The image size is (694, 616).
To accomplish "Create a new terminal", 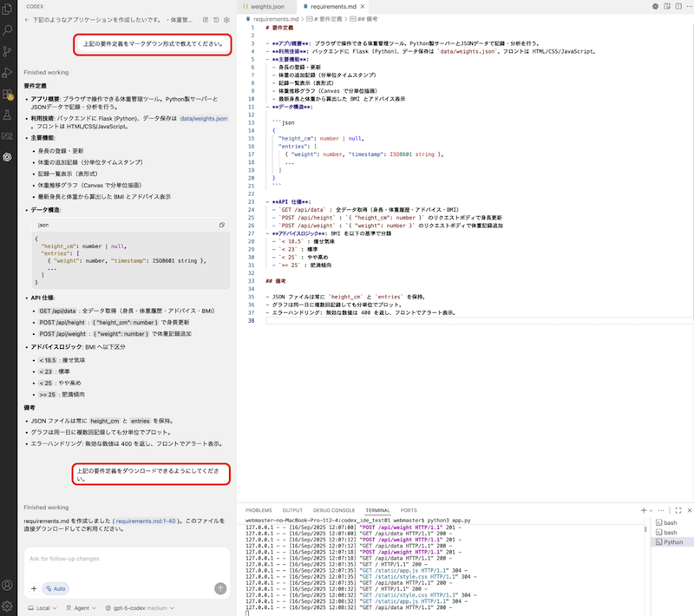I will pos(643,510).
